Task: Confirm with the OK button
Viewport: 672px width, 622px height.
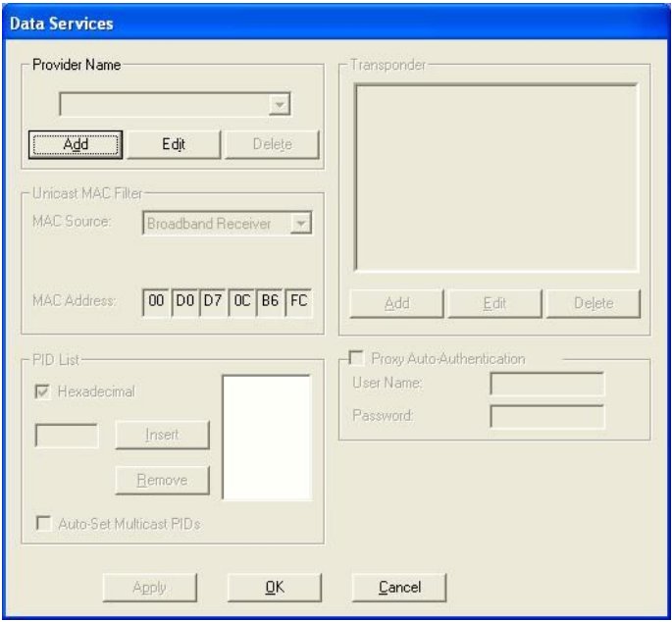Action: [x=275, y=588]
